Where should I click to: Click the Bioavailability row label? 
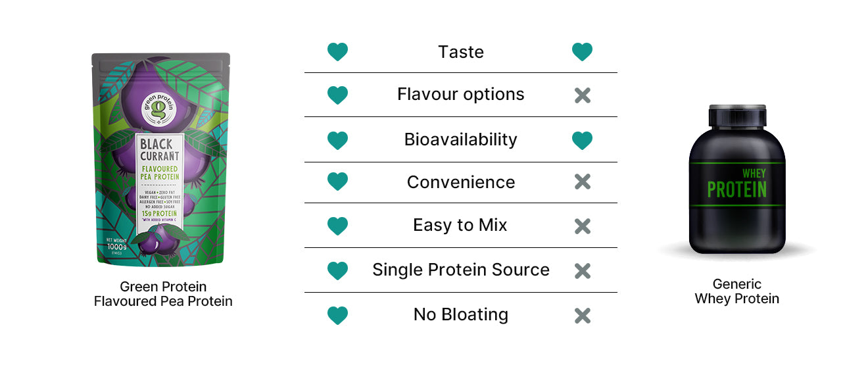[460, 139]
